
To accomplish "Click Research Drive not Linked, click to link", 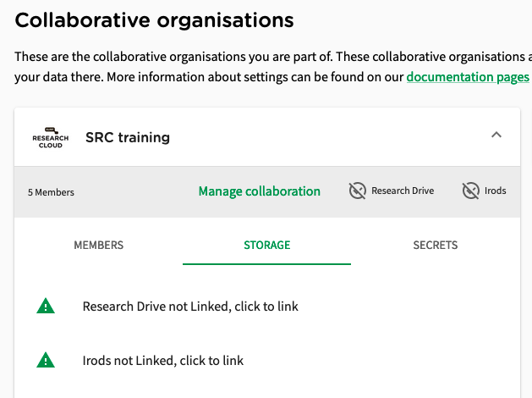I will click(190, 307).
